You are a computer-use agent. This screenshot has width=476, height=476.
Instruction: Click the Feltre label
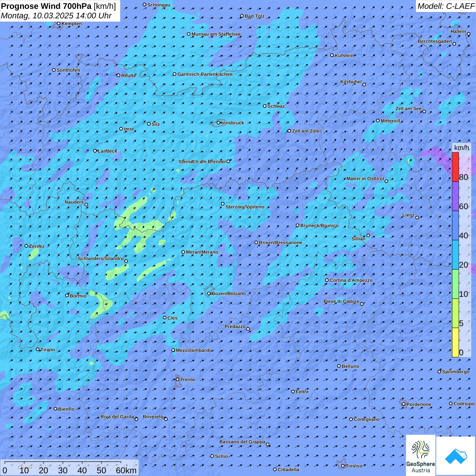(x=302, y=392)
